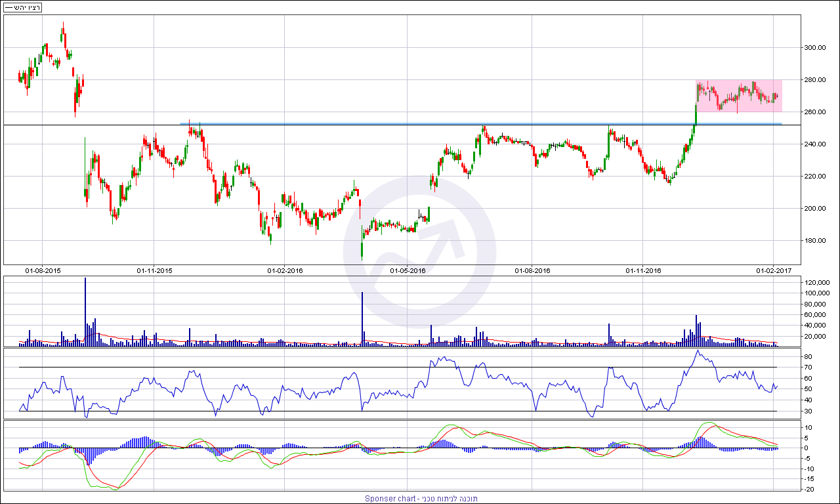The width and height of the screenshot is (840, 504).
Task: Click the 100,000 volume spike in early 2016
Action: click(x=362, y=318)
